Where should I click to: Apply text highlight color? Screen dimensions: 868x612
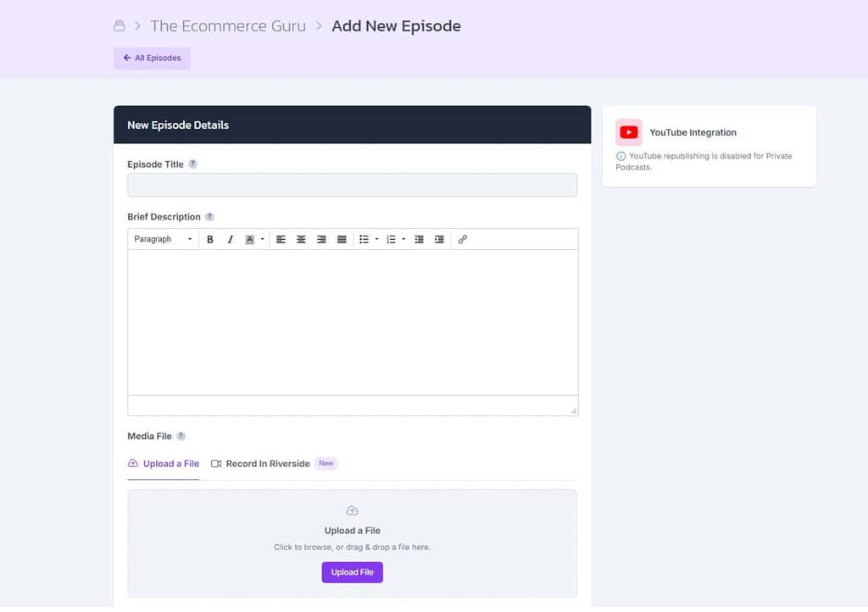pos(250,239)
